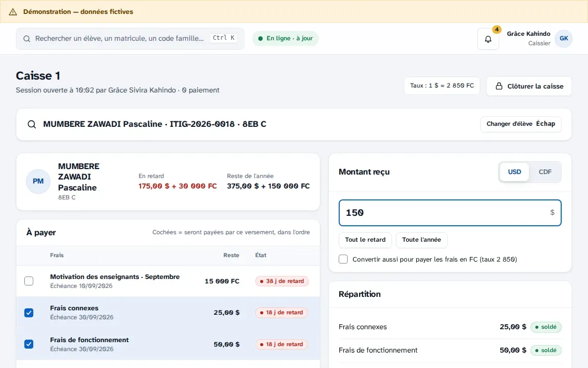This screenshot has height=368, width=588.
Task: Click the PM student avatar
Action: [x=38, y=182]
